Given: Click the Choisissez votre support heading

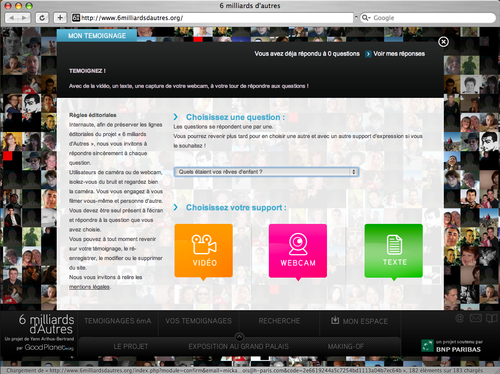Looking at the screenshot, I should click(x=236, y=208).
